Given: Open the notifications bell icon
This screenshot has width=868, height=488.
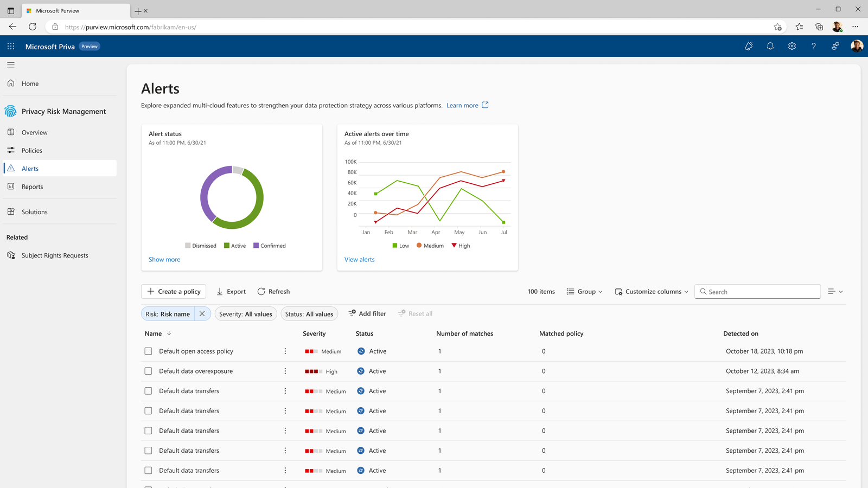Looking at the screenshot, I should click(770, 46).
